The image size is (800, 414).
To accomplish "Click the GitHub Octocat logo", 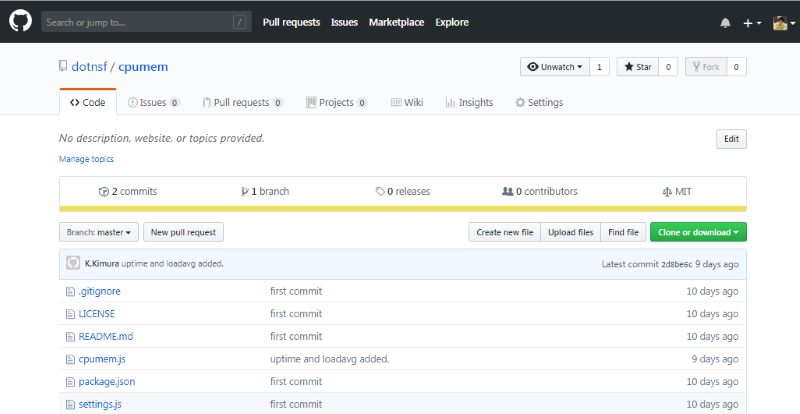I will 20,21.
